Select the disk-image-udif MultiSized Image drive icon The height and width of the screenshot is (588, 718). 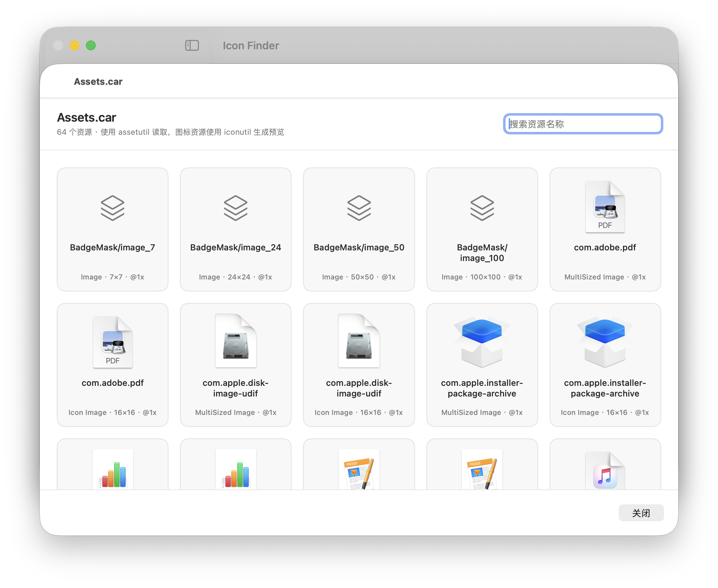coord(236,341)
